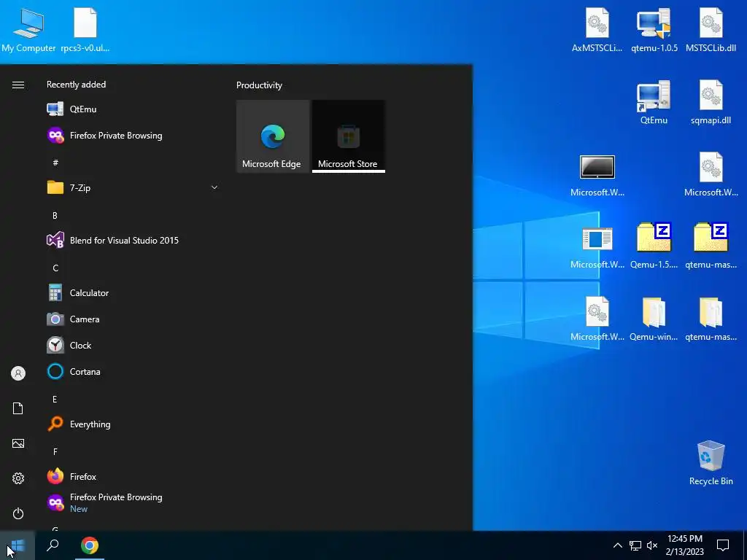This screenshot has height=560, width=747.
Task: Click the F section letter header
Action: coord(55,451)
